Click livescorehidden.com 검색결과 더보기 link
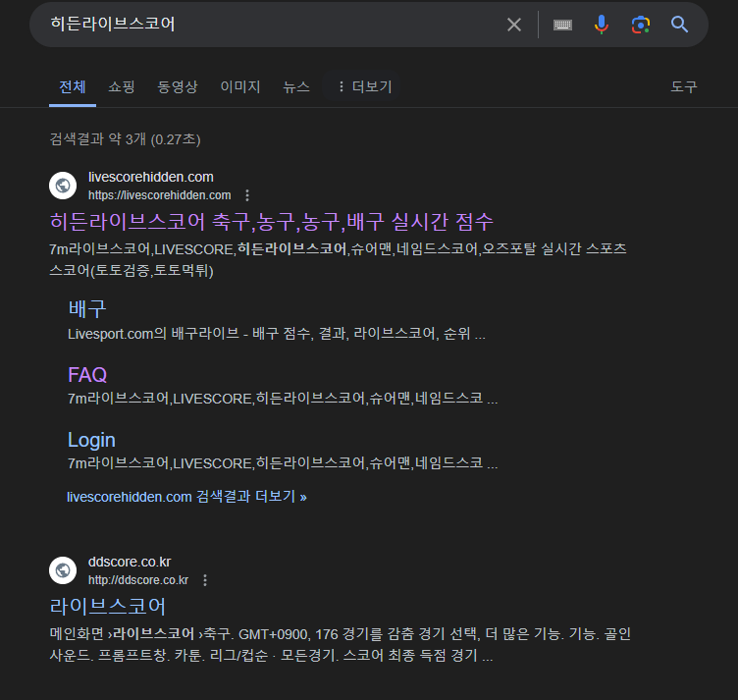738x700 pixels. [x=186, y=497]
